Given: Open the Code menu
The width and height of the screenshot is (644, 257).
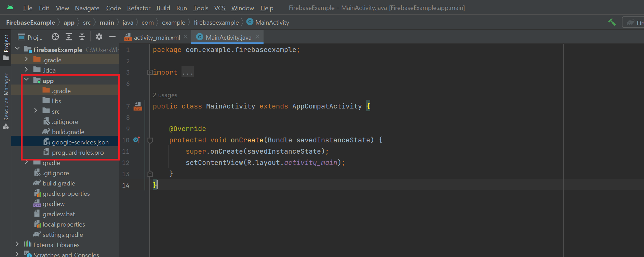Looking at the screenshot, I should pyautogui.click(x=113, y=8).
